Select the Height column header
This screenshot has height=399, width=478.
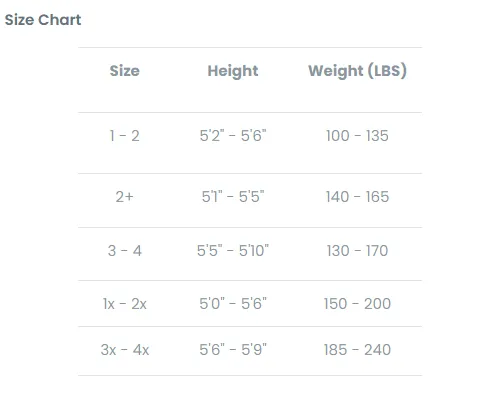233,71
